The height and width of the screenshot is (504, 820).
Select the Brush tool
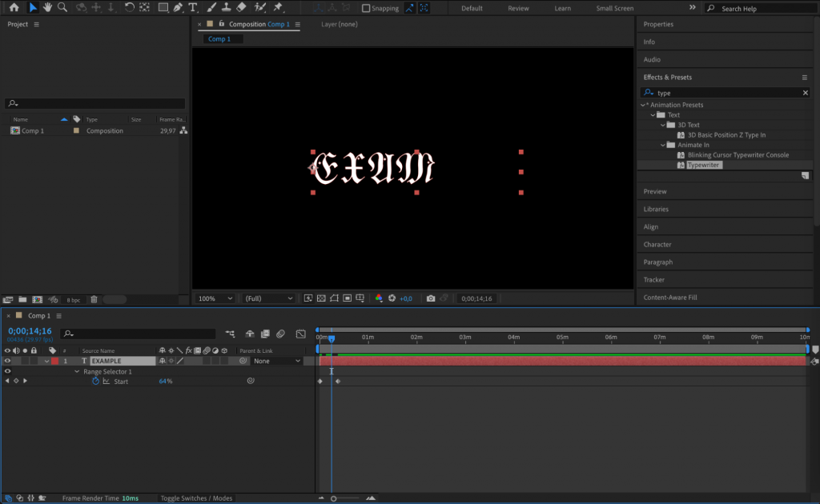pos(211,8)
